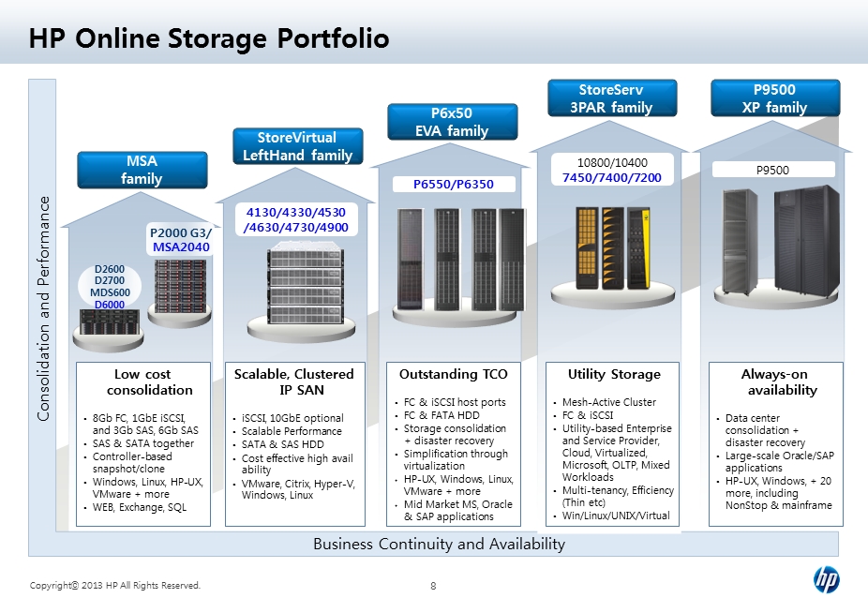Click the '7450/7400/7200' model text
The width and height of the screenshot is (868, 598).
pos(612,178)
